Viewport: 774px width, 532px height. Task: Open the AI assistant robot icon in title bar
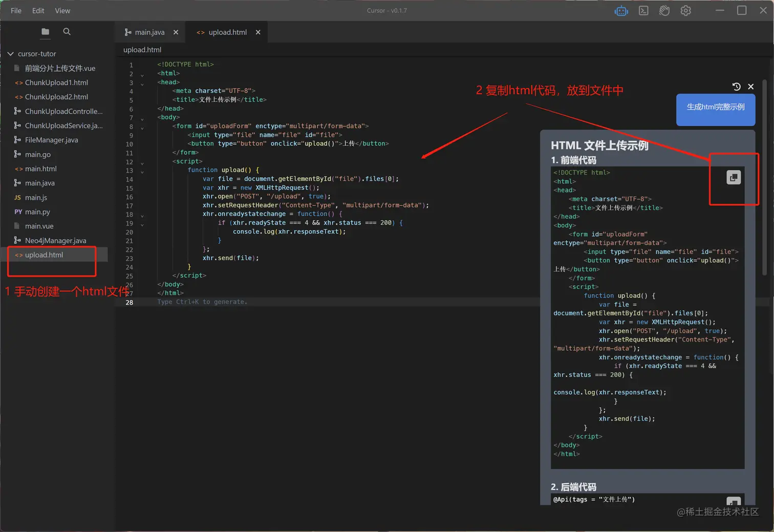621,10
